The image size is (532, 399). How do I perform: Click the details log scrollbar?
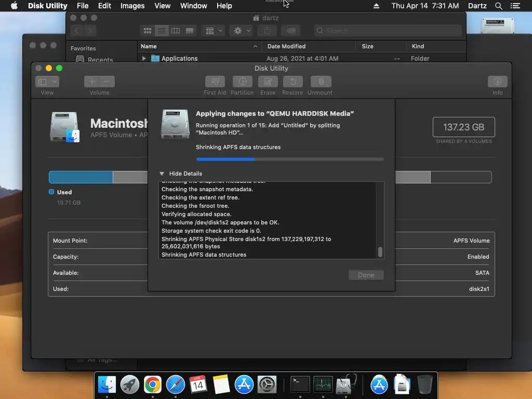(x=380, y=252)
